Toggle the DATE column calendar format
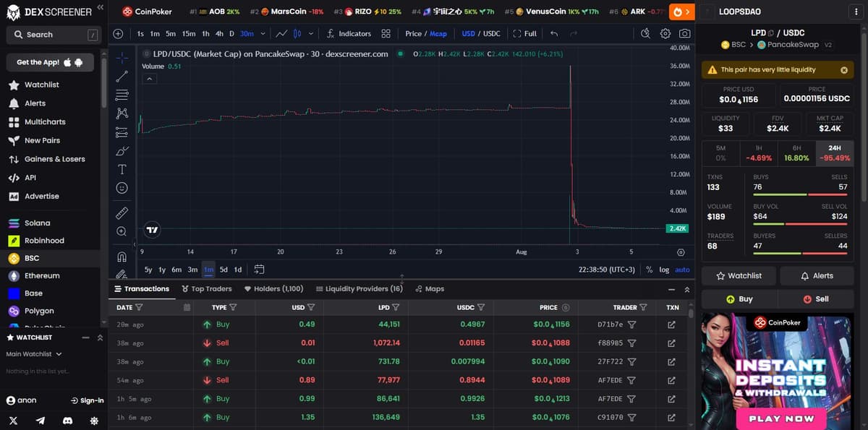The image size is (868, 430). click(x=187, y=307)
